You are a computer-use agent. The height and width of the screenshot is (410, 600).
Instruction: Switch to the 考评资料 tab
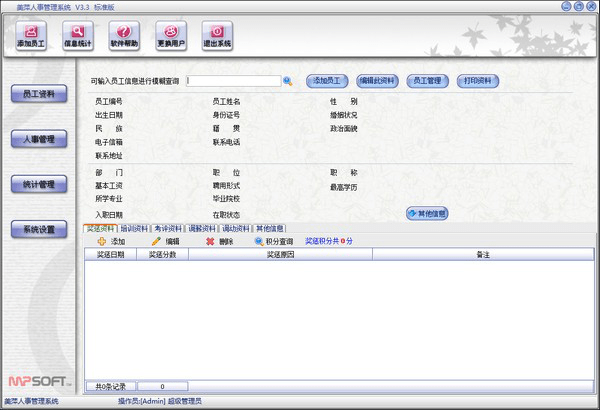pyautogui.click(x=168, y=229)
